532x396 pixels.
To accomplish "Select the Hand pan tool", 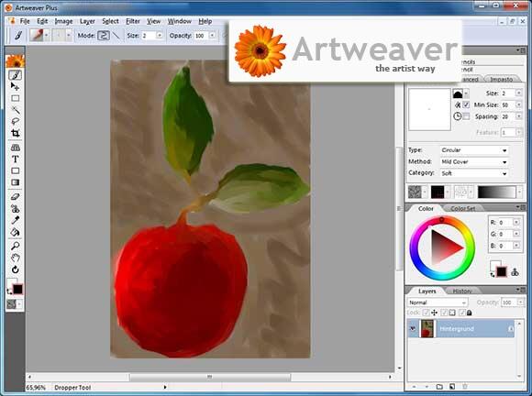I will pyautogui.click(x=15, y=258).
